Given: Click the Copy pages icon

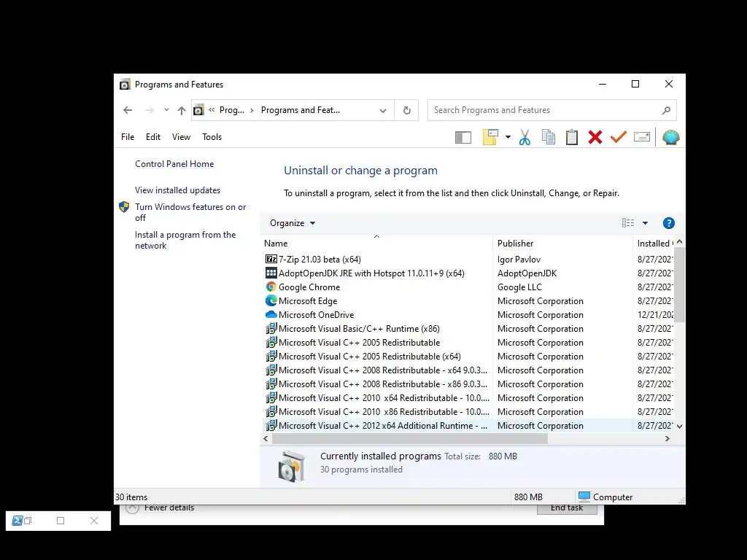Looking at the screenshot, I should pos(549,137).
